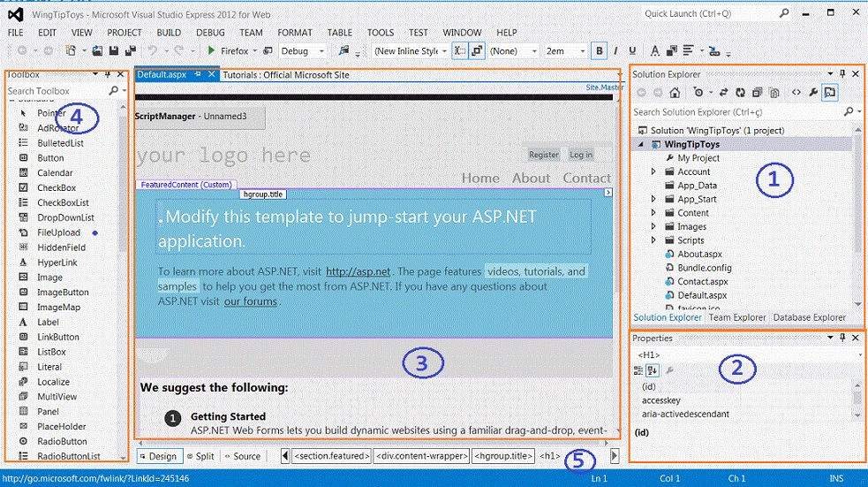Click the http://asp.net link
Viewport: 868px width, 487px height.
click(358, 271)
